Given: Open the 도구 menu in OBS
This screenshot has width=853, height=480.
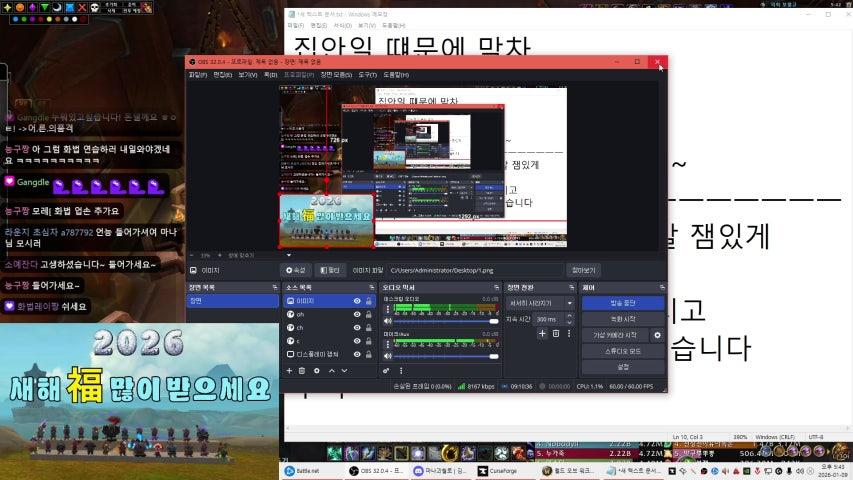Looking at the screenshot, I should coord(367,74).
